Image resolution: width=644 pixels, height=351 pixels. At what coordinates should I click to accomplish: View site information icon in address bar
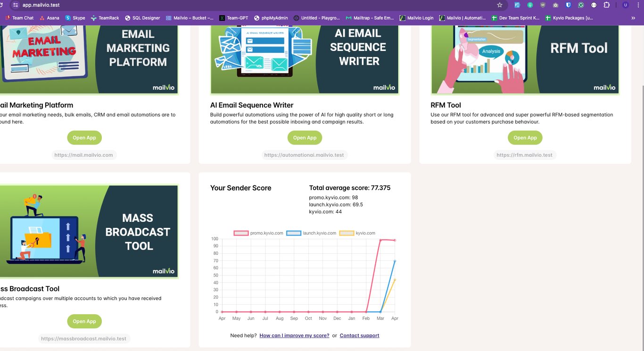click(15, 5)
